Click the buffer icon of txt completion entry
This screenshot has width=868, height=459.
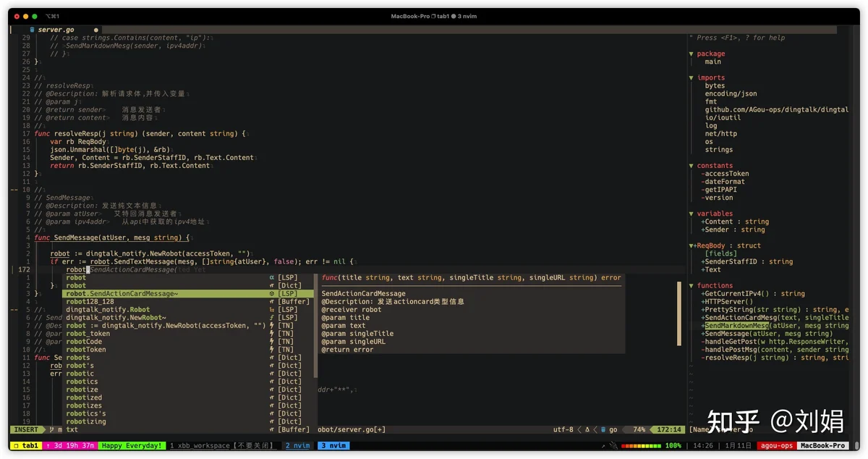tap(271, 429)
